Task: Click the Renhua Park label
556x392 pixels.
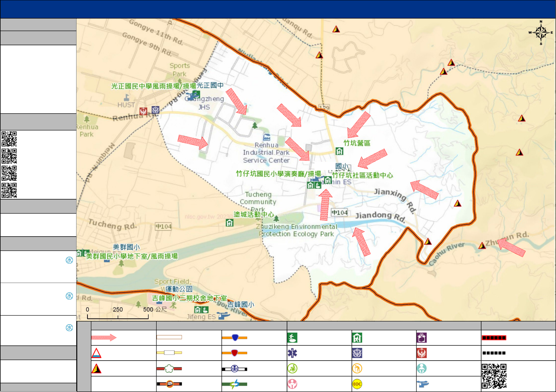Action: [x=87, y=131]
